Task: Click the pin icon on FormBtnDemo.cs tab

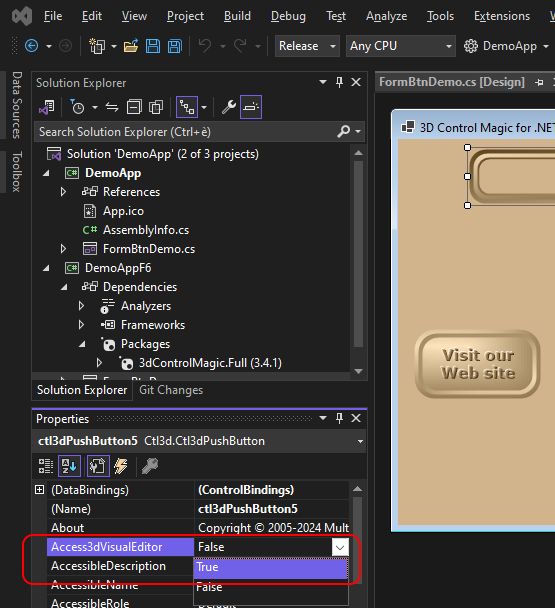Action: click(x=539, y=82)
